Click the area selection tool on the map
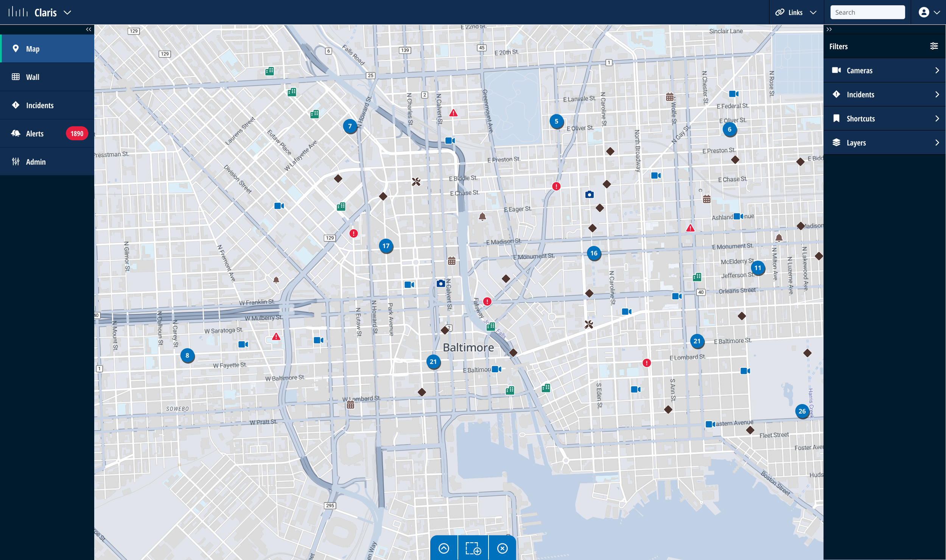 [473, 548]
